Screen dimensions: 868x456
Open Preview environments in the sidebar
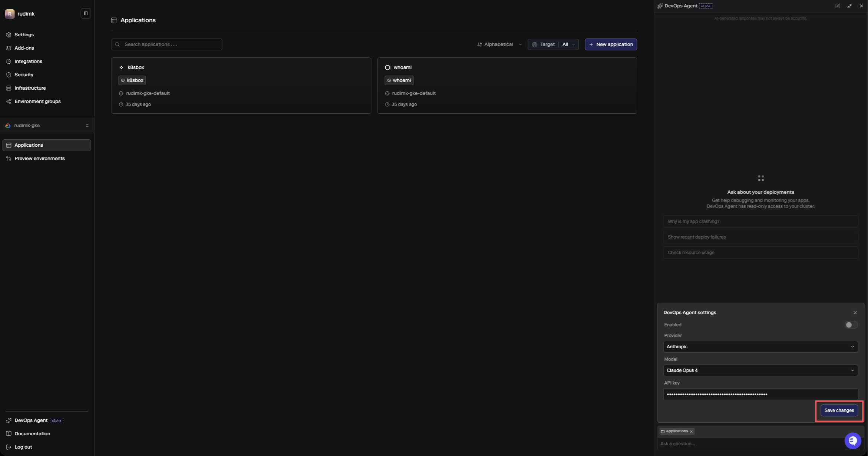[39, 159]
